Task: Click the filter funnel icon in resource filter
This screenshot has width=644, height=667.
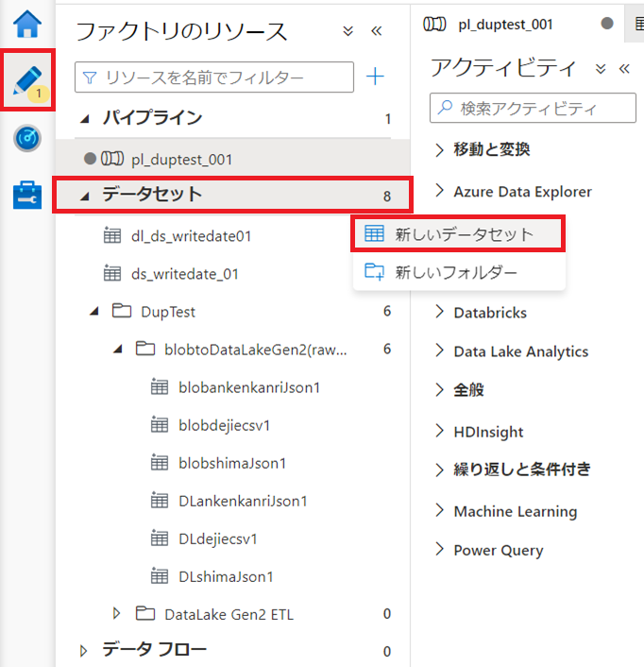Action: click(x=90, y=77)
